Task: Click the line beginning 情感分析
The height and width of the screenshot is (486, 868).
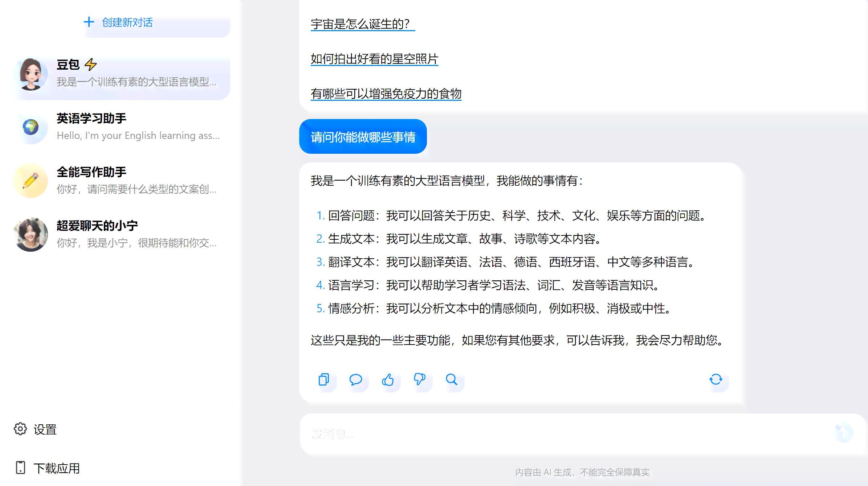Action: (494, 308)
